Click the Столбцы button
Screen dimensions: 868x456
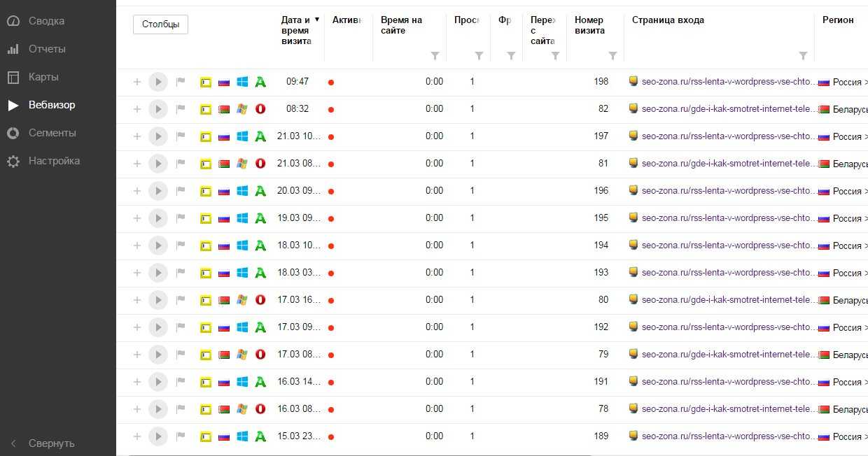tap(160, 24)
